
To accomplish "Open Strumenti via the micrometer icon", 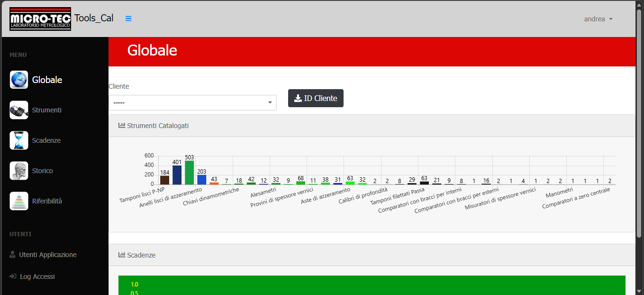I will (x=19, y=110).
